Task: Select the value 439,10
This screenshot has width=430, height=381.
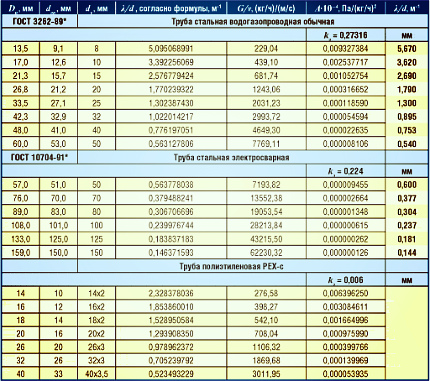Action: [x=266, y=62]
